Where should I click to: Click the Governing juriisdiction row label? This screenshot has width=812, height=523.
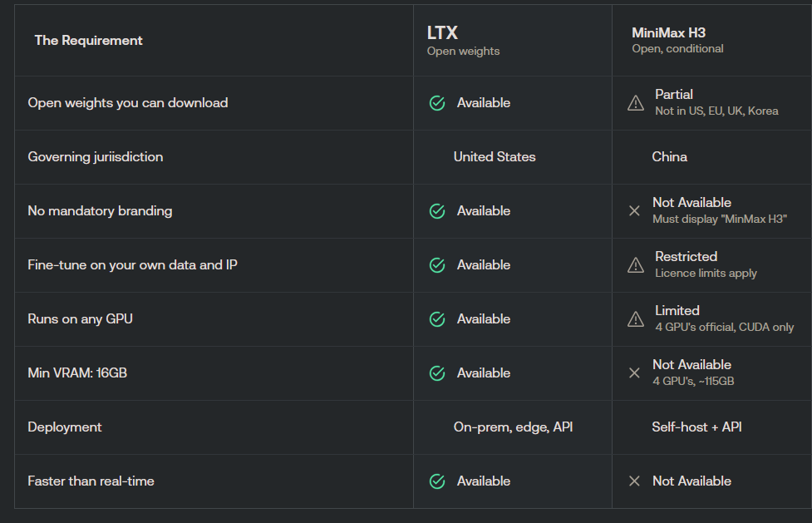(x=96, y=156)
